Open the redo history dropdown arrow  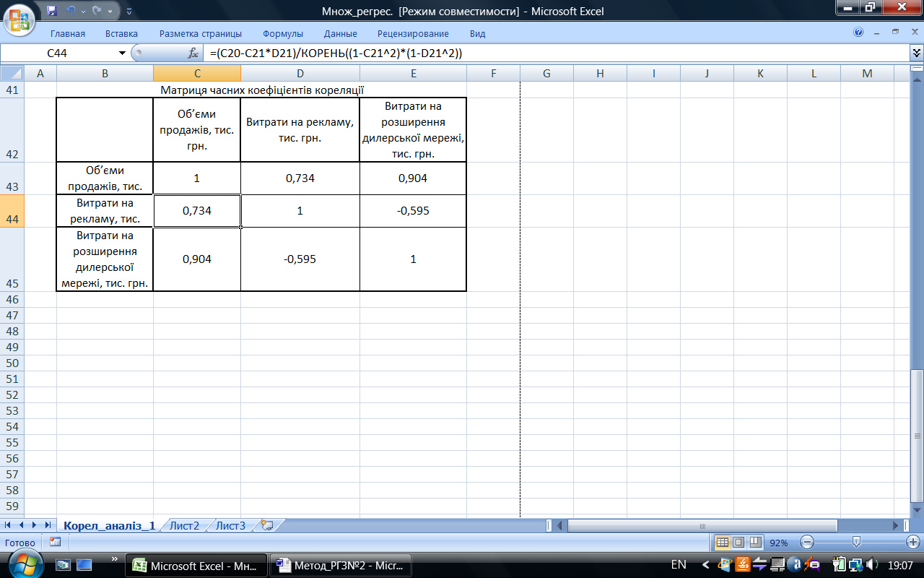pyautogui.click(x=108, y=11)
